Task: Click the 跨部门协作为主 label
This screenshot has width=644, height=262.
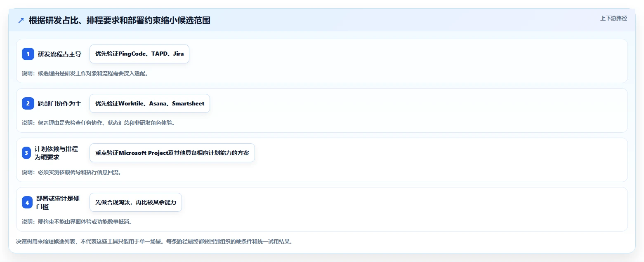Action: pyautogui.click(x=59, y=103)
